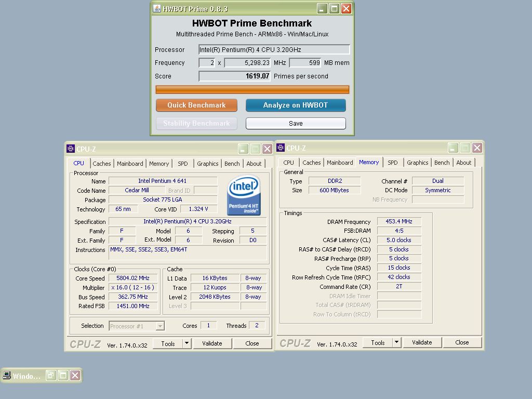This screenshot has width=532, height=399.
Task: Click the 599 MB mem field
Action: pos(305,63)
